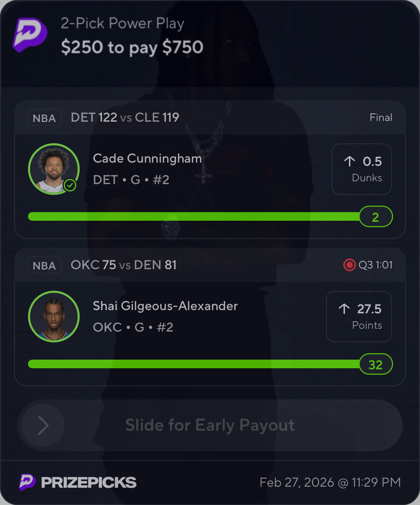Click the red live indicator beside Q3 1:01
The width and height of the screenshot is (420, 505).
[x=349, y=265]
